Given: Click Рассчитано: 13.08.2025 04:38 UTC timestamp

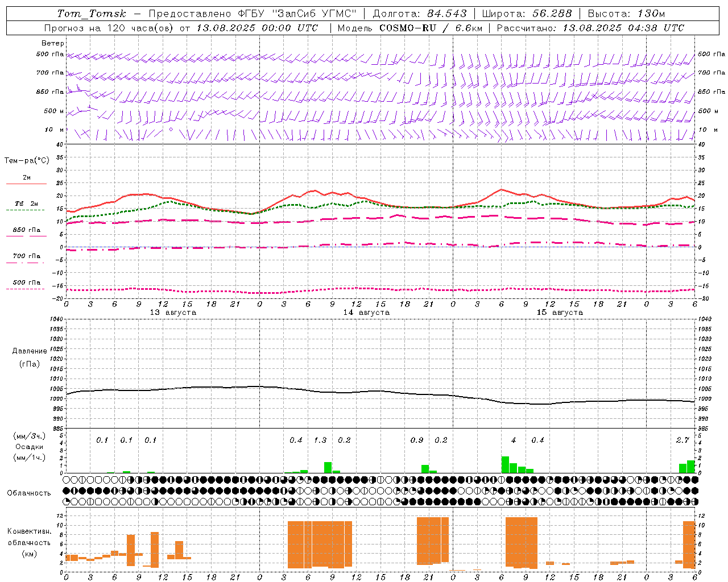Looking at the screenshot, I should pos(590,27).
